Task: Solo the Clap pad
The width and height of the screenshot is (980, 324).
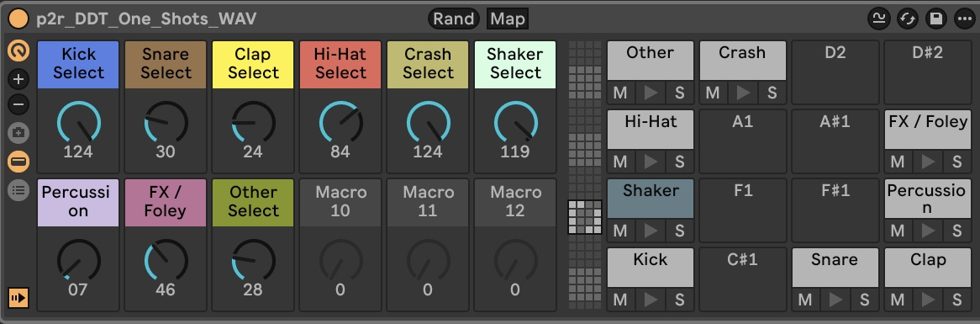Action: (x=956, y=300)
